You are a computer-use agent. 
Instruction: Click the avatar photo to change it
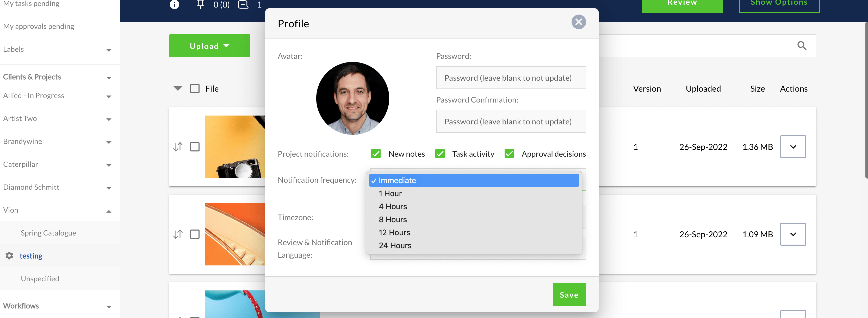pyautogui.click(x=352, y=98)
